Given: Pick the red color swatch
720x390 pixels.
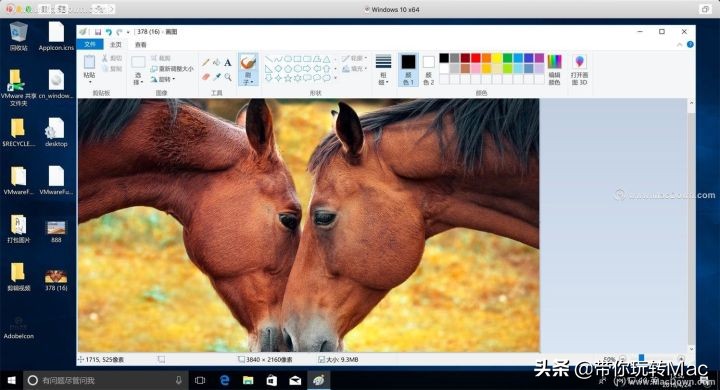Looking at the screenshot, I should coord(476,58).
